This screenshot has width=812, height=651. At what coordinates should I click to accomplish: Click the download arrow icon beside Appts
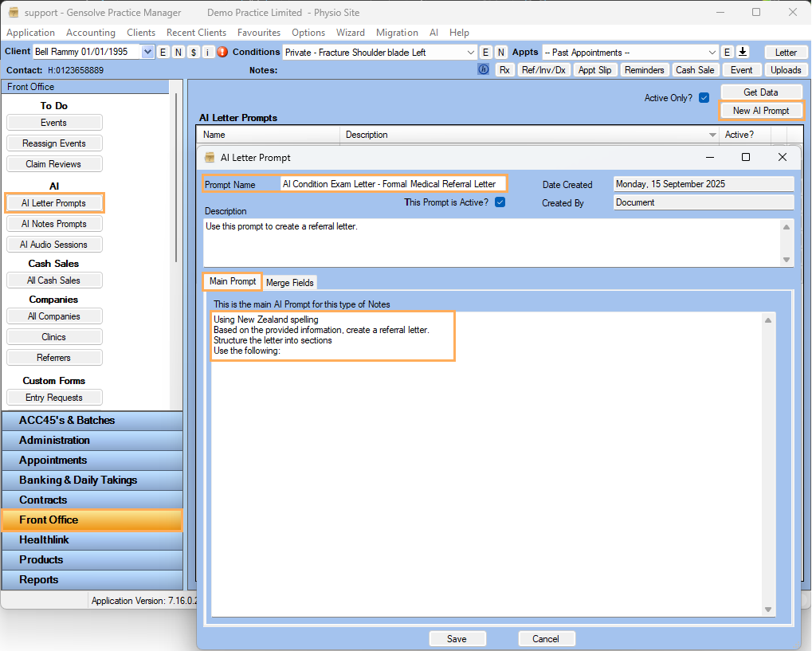click(x=743, y=53)
